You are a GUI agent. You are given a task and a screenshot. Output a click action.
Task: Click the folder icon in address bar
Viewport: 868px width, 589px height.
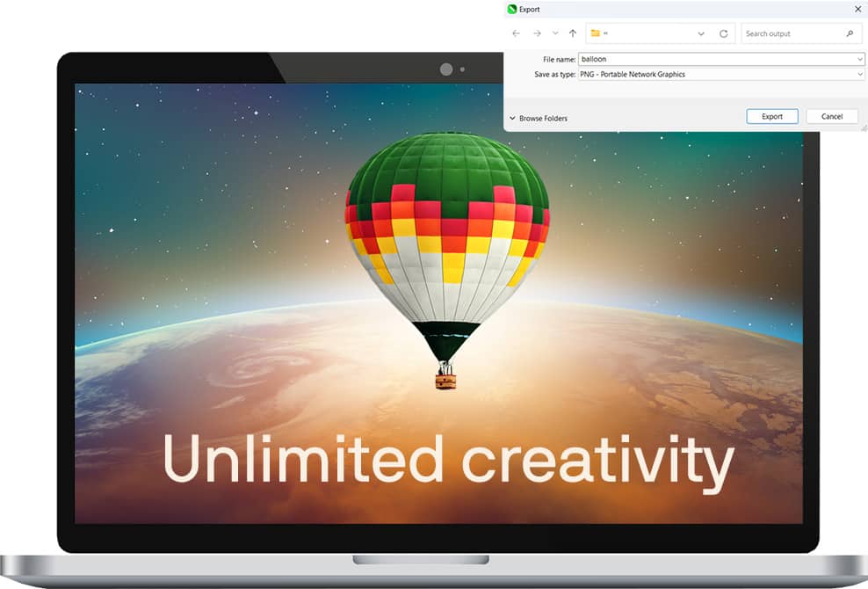click(x=595, y=33)
